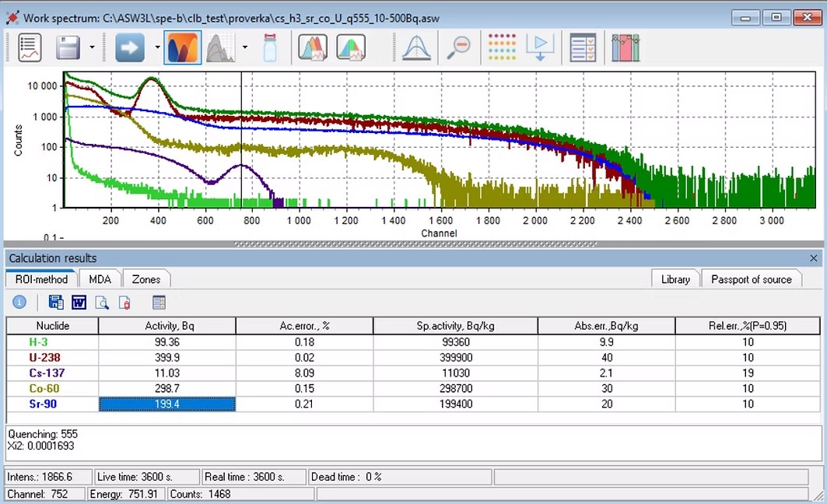Switch to the Zones tab
Screen dimensions: 827x504
[145, 279]
